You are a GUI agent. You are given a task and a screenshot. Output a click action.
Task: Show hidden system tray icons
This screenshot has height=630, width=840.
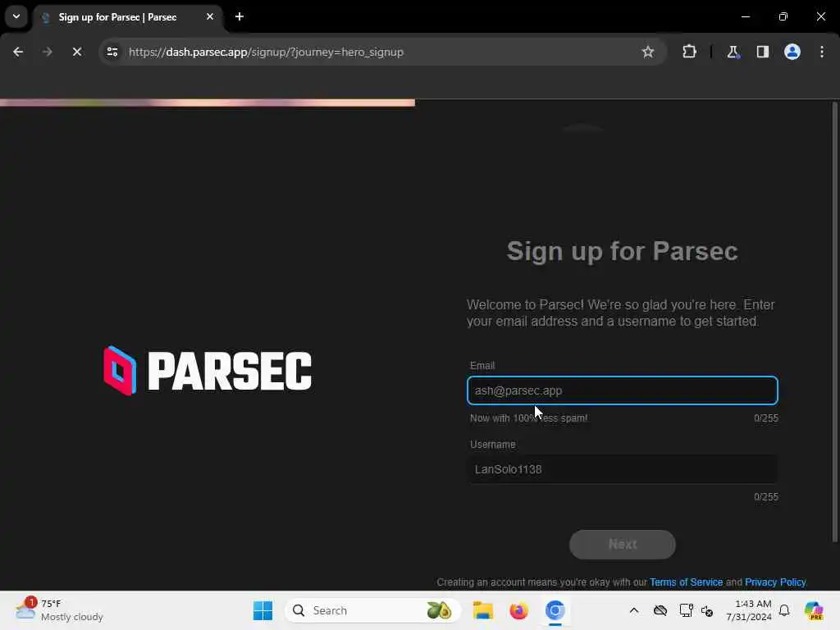[x=634, y=610]
